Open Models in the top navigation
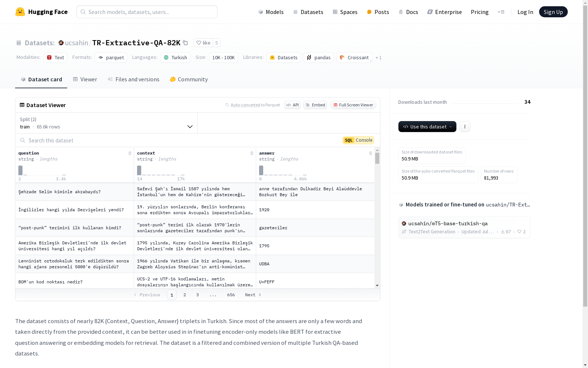This screenshot has width=588, height=368. point(271,12)
